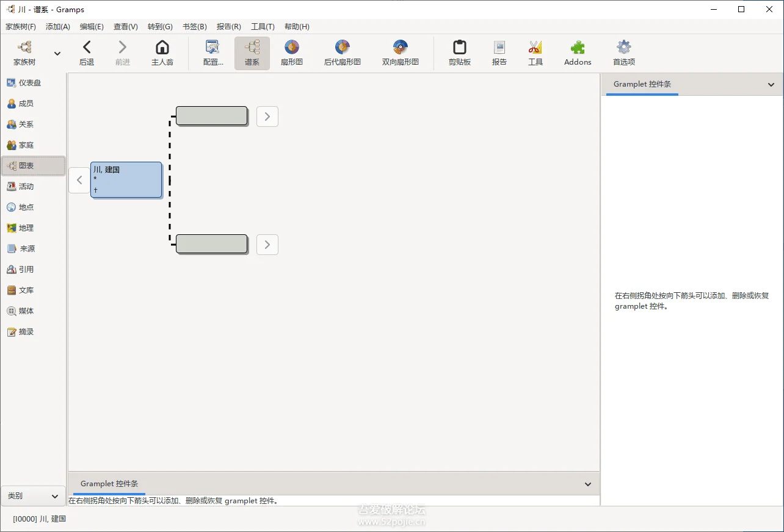784x532 pixels.
Task: Click the 配置 configure view icon
Action: tap(212, 52)
